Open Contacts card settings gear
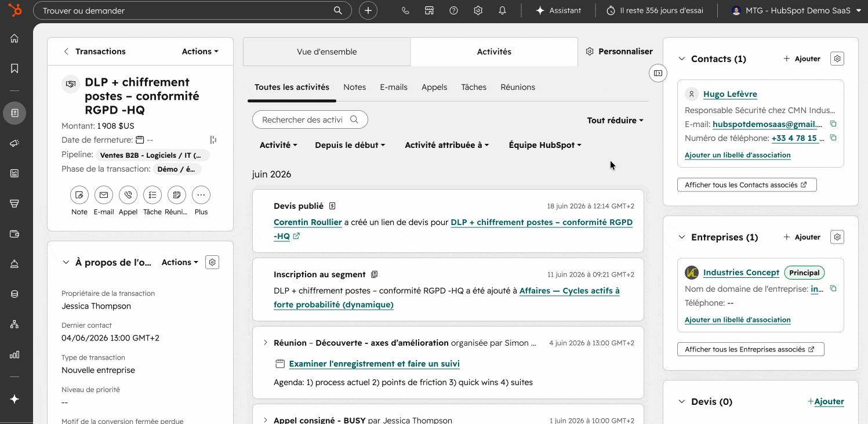 837,59
